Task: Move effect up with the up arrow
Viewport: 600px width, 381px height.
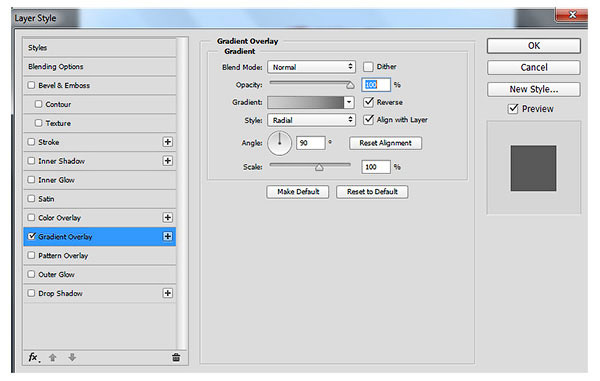Action: coord(53,358)
